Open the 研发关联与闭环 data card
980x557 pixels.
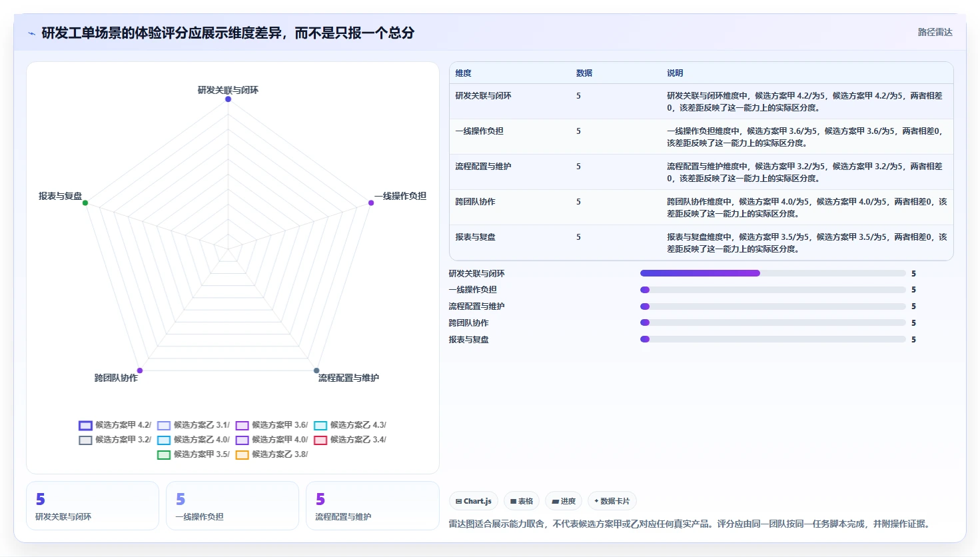[93, 506]
